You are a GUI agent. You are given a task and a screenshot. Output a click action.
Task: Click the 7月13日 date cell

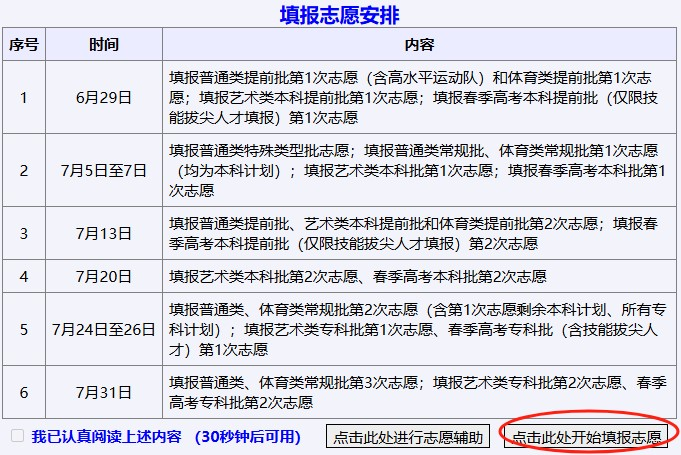tap(103, 233)
